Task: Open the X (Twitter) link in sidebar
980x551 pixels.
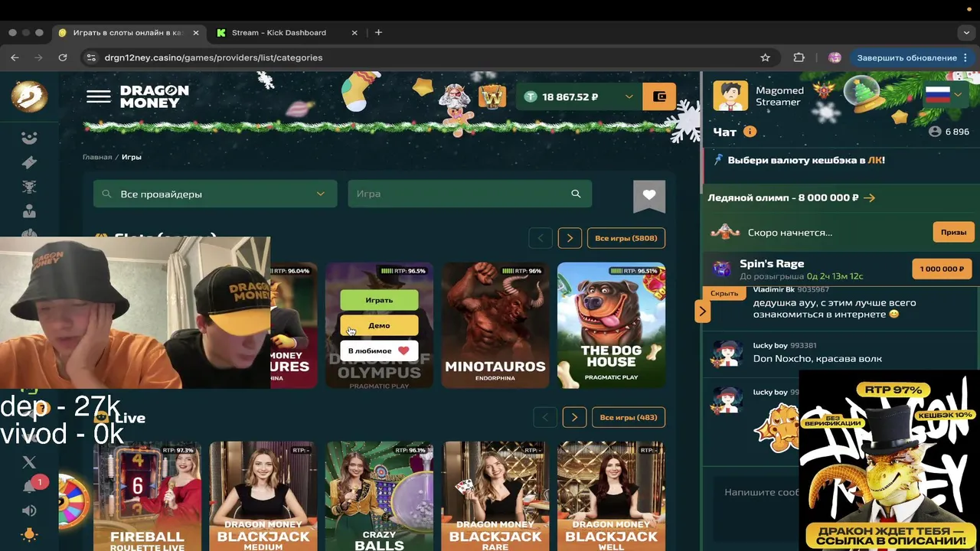Action: (29, 461)
